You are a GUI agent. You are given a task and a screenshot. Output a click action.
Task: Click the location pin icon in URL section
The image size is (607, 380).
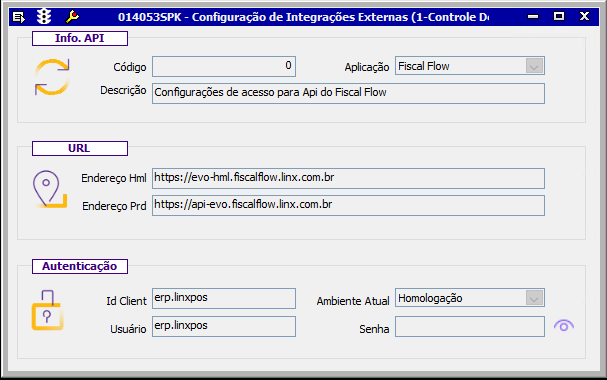coord(50,189)
